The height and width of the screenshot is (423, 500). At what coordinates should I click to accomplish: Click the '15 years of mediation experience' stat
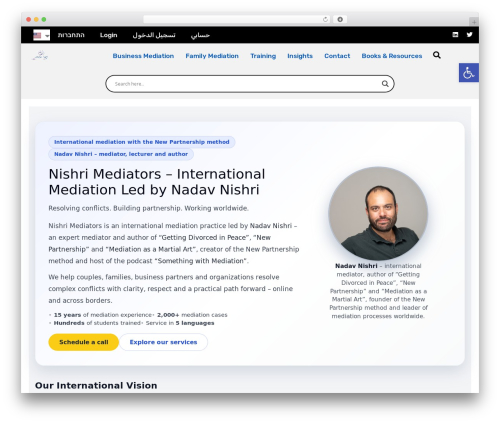coord(103,315)
